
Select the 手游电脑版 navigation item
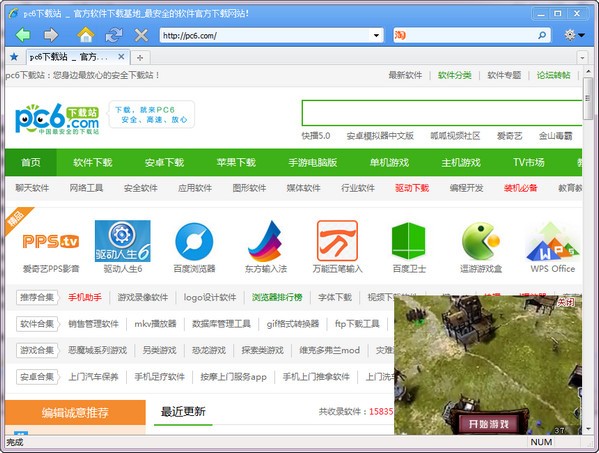(313, 162)
